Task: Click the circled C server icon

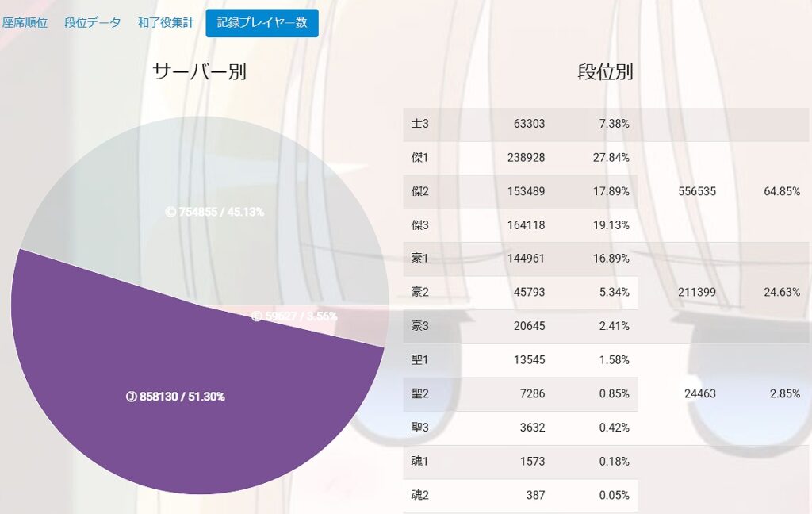Action: tap(170, 212)
